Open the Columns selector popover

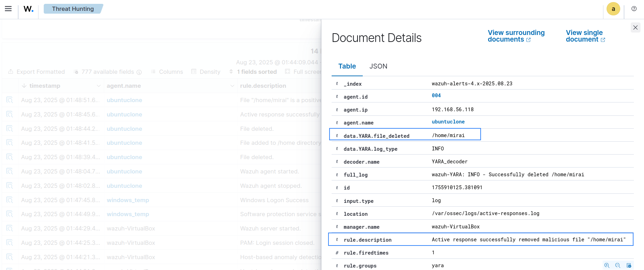coord(167,72)
